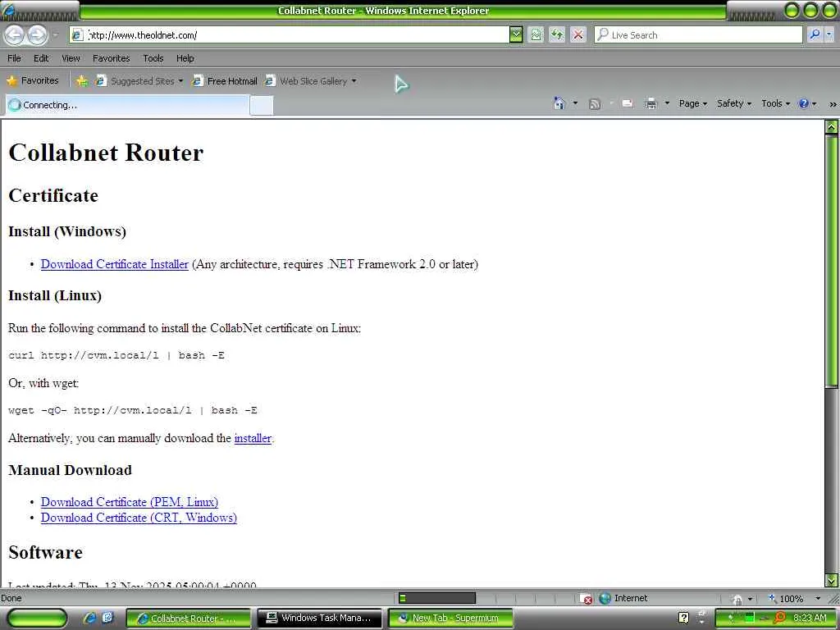
Task: Click the blue Help question mark icon
Action: pos(804,103)
